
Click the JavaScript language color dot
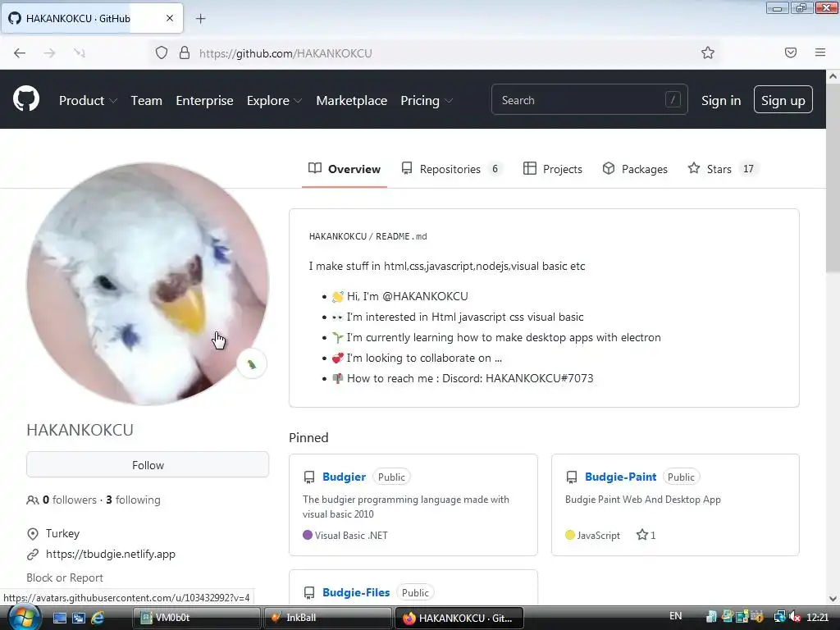(570, 535)
